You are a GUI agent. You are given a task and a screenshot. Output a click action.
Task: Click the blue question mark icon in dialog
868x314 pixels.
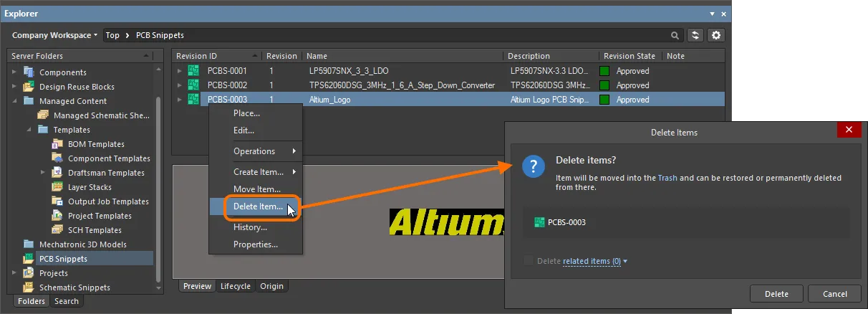534,167
